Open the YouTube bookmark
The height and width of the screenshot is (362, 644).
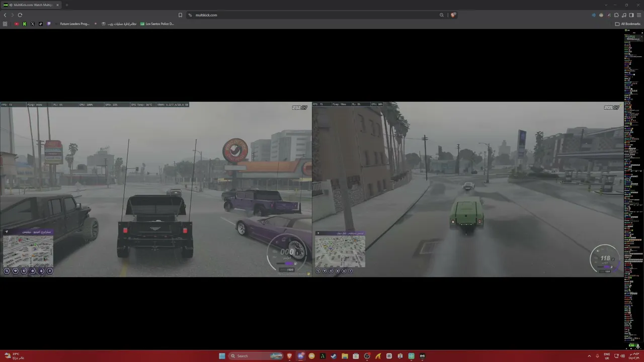pyautogui.click(x=16, y=24)
